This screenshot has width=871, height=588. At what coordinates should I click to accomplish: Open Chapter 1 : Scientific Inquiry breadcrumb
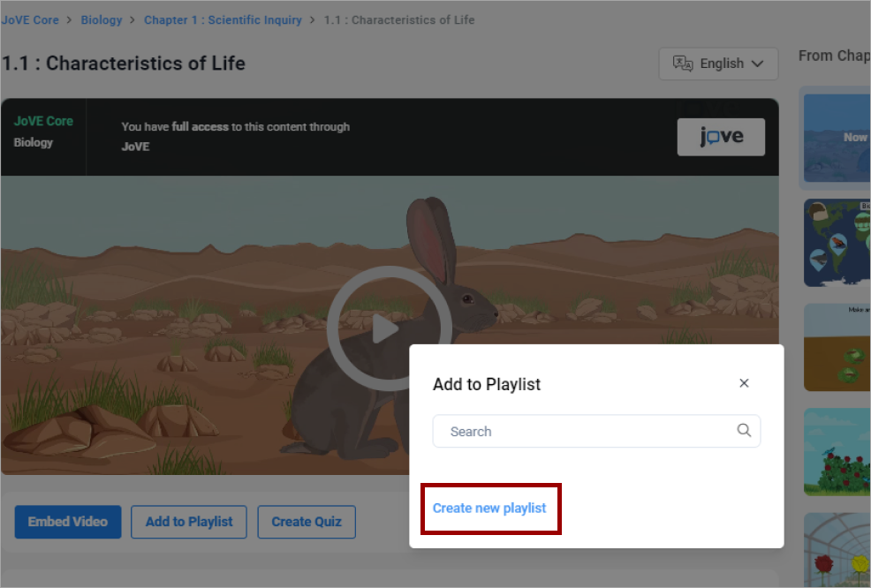[223, 19]
